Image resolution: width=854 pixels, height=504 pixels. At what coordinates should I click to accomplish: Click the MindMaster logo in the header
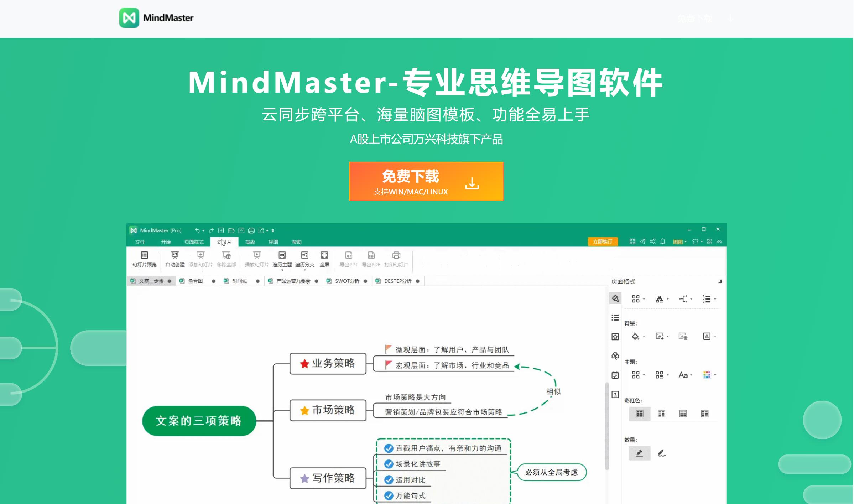coord(156,18)
